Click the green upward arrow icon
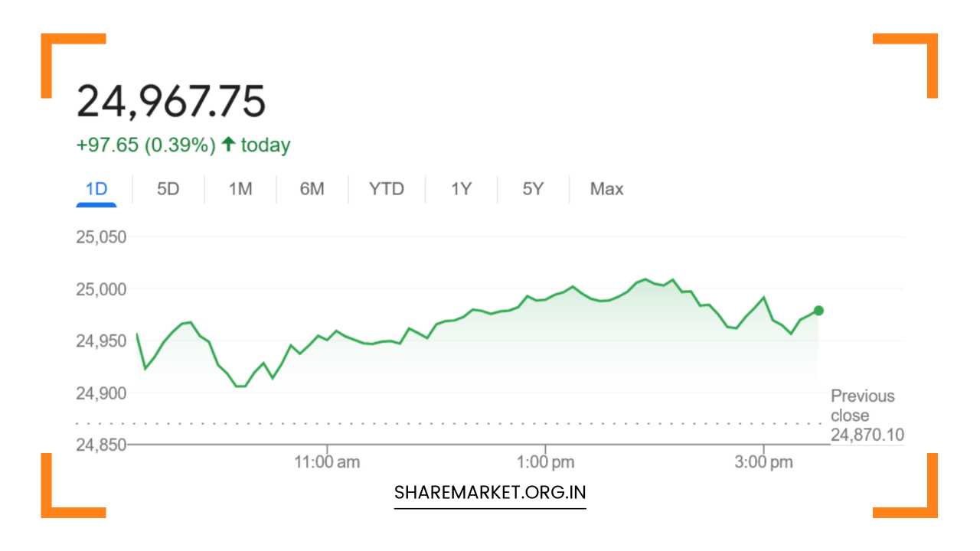 pos(229,145)
